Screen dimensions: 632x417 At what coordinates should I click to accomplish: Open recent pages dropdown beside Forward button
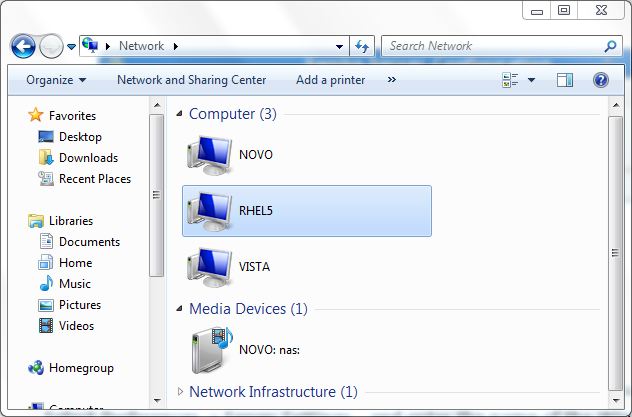tap(71, 47)
